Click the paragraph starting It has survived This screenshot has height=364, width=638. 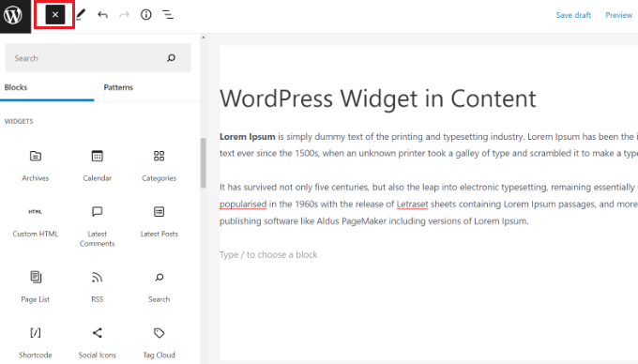[x=429, y=204]
